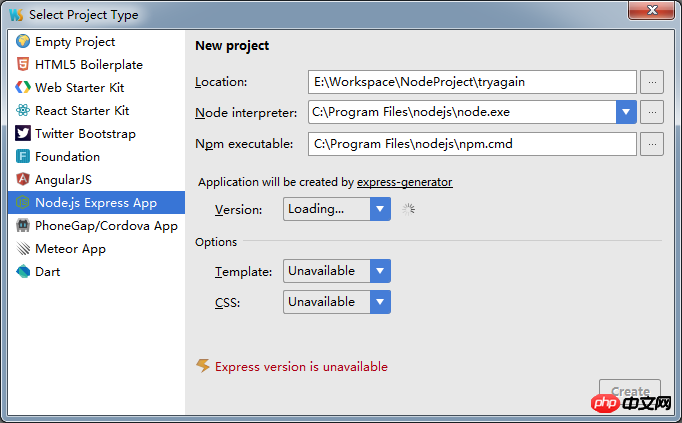Click the Web Starter Kit icon
682x423 pixels.
point(23,88)
